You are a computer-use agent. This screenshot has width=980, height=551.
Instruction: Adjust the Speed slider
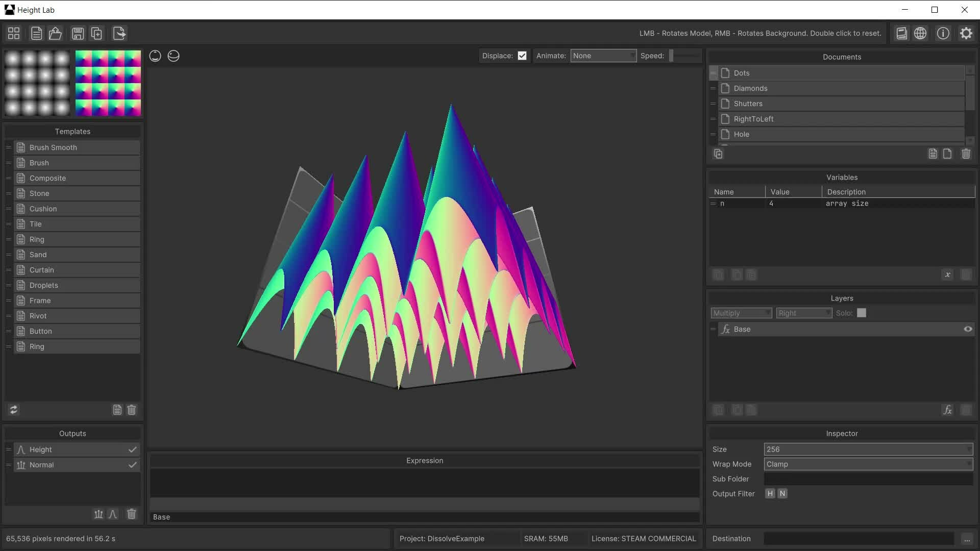tap(684, 56)
